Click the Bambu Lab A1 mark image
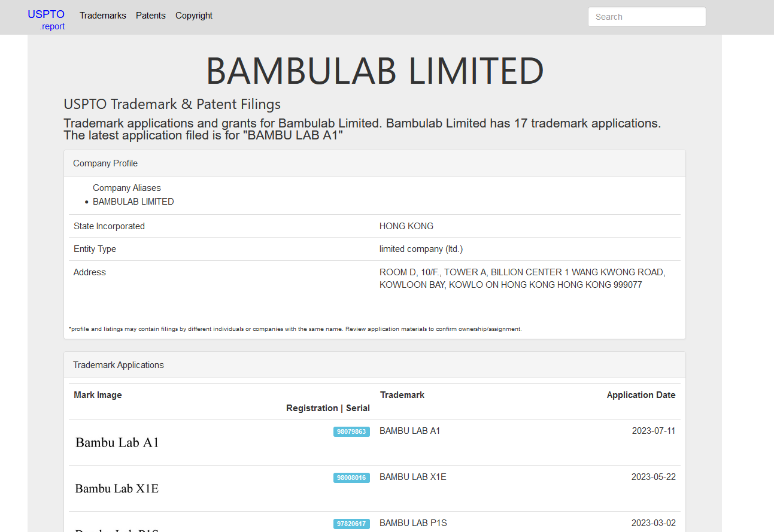The image size is (774, 532). [x=117, y=443]
